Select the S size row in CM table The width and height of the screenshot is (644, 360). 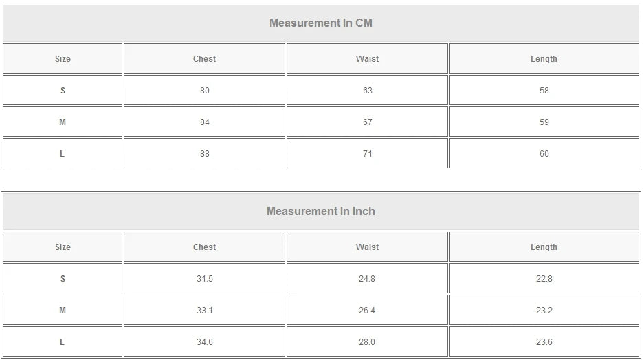click(63, 91)
